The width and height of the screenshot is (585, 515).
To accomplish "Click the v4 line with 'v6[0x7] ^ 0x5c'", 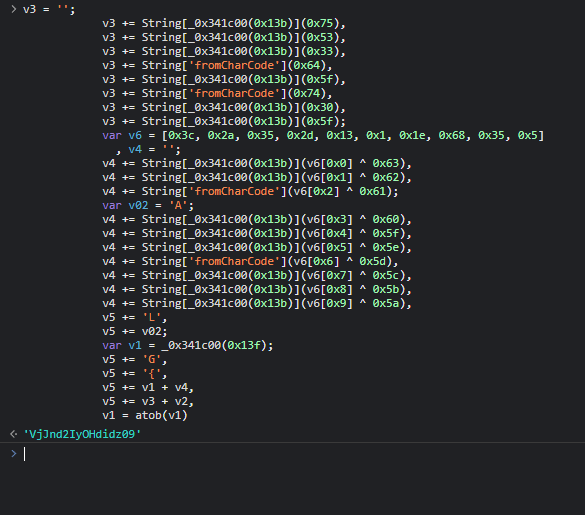I will coord(257,275).
